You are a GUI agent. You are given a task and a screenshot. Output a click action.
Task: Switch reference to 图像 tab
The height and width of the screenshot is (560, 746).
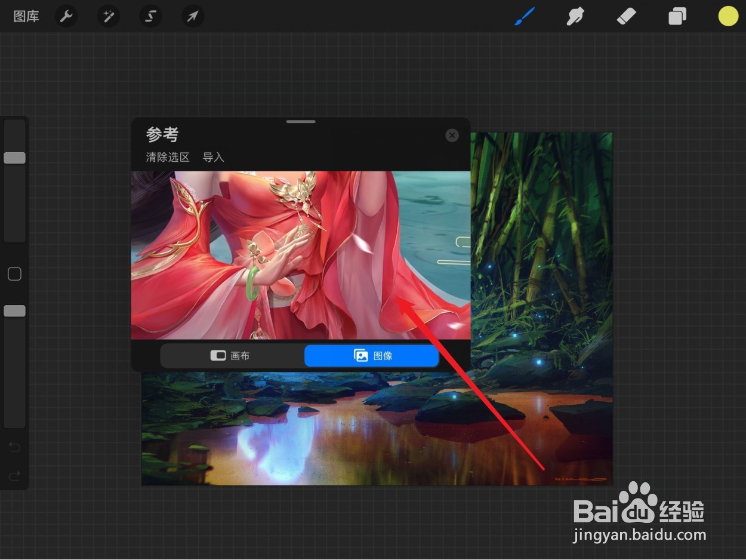point(372,356)
